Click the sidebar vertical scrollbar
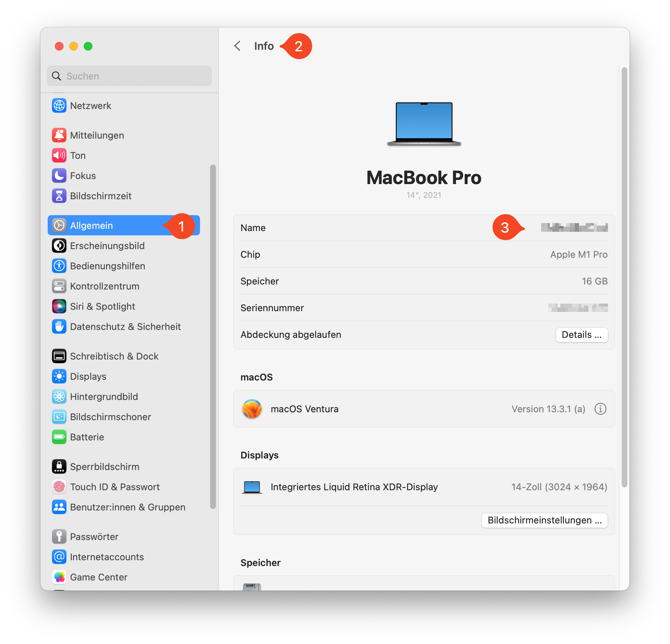Image resolution: width=670 pixels, height=644 pixels. coord(213,336)
